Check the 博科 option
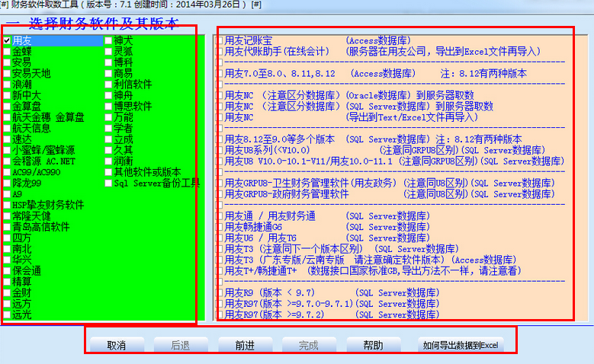The height and width of the screenshot is (364, 594). pyautogui.click(x=108, y=62)
